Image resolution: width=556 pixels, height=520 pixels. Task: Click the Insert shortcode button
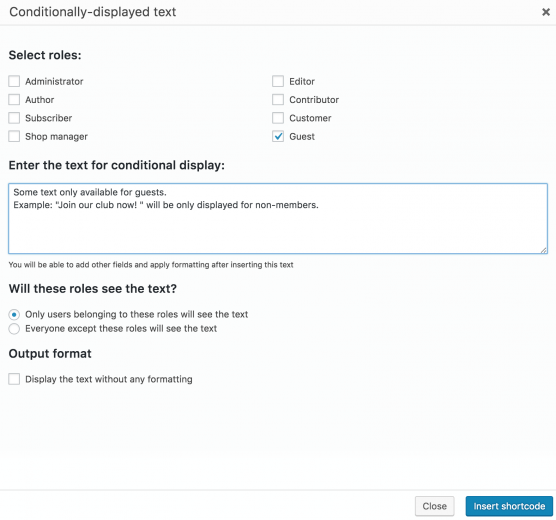pos(509,506)
